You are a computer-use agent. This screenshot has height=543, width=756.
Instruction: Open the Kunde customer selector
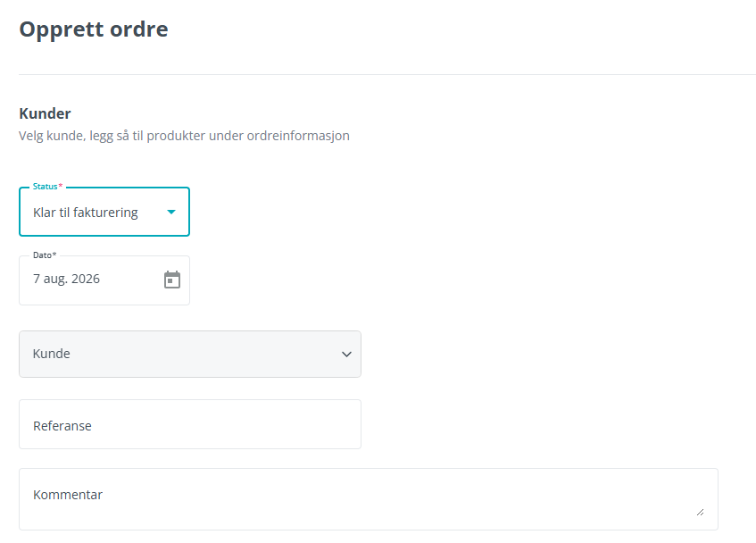click(190, 354)
